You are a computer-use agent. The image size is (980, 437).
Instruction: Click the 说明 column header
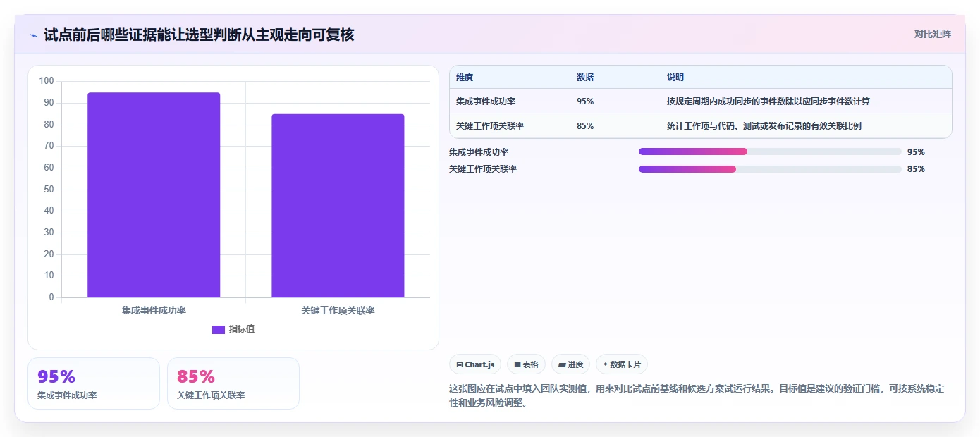click(675, 78)
